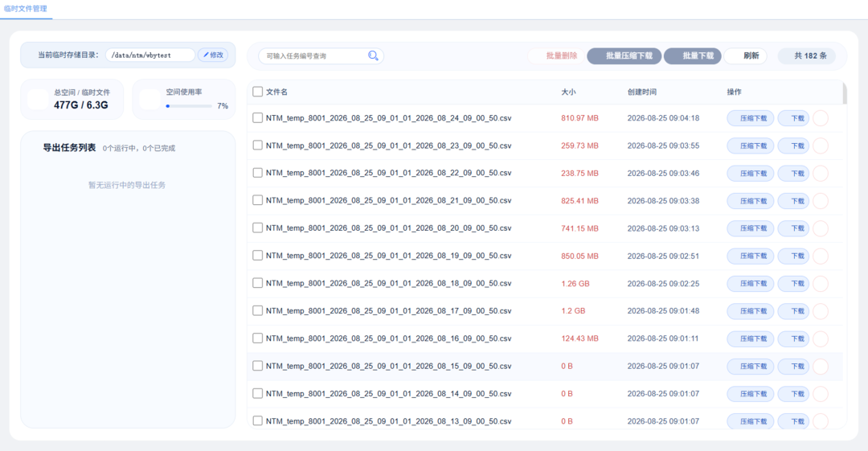Click round delete icon for 08_24 file
The width and height of the screenshot is (868, 451).
point(821,118)
